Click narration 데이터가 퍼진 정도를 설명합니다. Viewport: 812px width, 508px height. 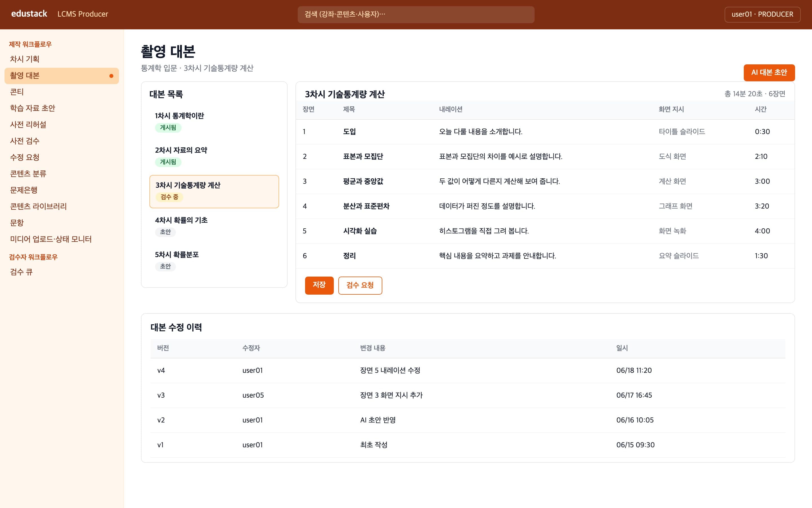[487, 206]
